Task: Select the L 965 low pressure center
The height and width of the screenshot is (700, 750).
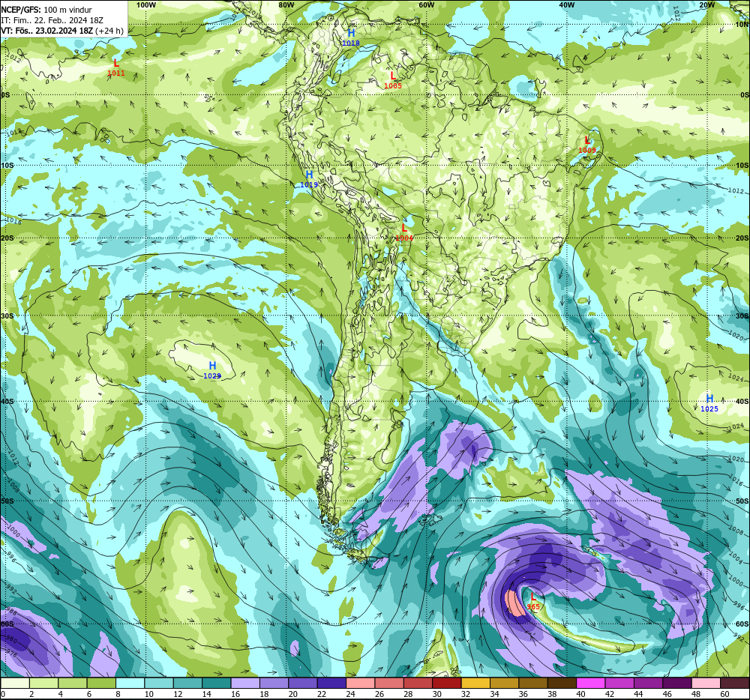Action: pos(532,601)
